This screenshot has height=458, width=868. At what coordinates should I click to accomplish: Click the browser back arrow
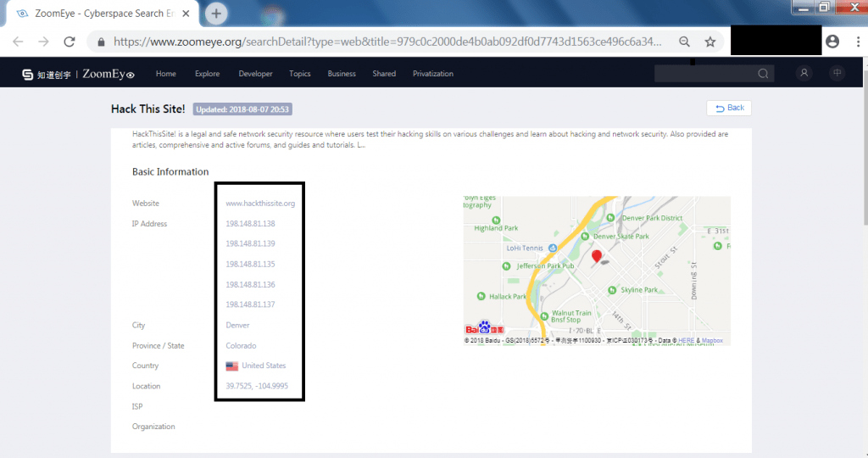tap(18, 42)
